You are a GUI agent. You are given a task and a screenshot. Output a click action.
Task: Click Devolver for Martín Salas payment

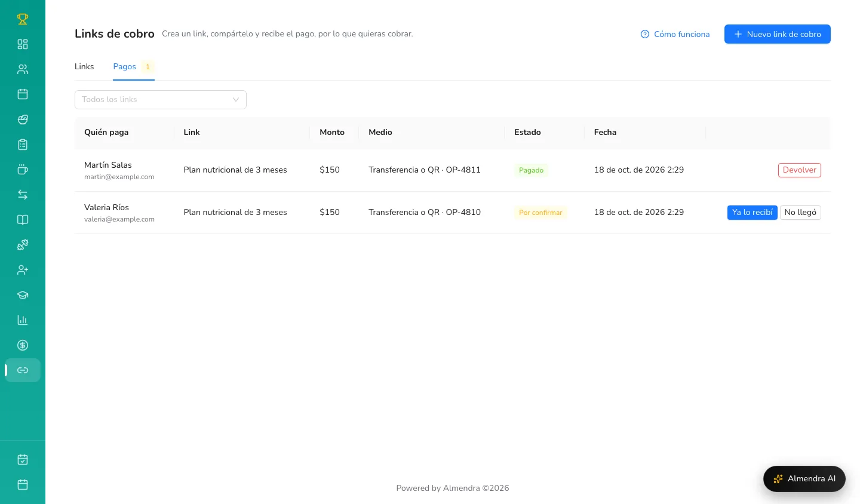(x=800, y=170)
